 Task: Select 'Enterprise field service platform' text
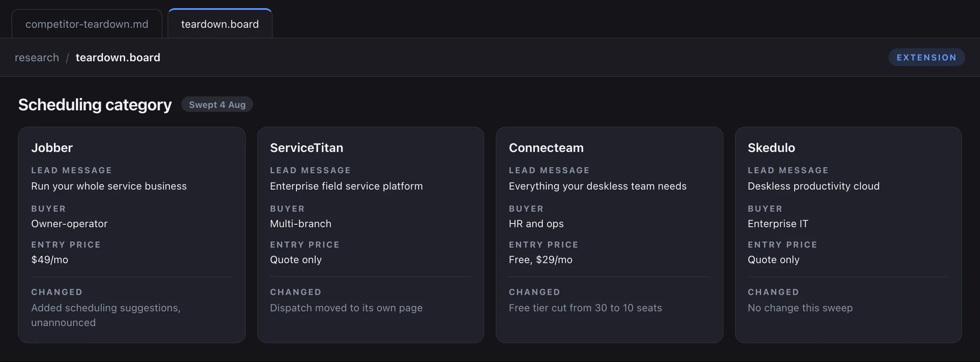[x=346, y=186]
